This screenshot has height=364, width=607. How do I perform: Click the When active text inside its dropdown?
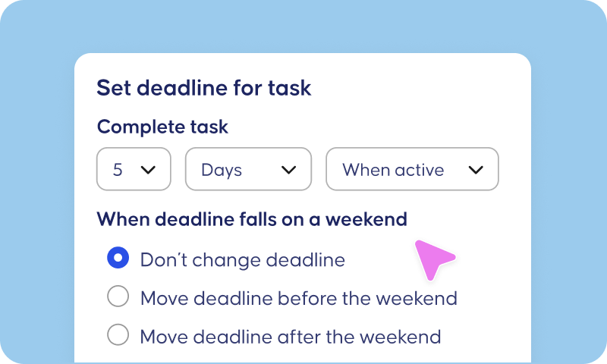click(393, 170)
